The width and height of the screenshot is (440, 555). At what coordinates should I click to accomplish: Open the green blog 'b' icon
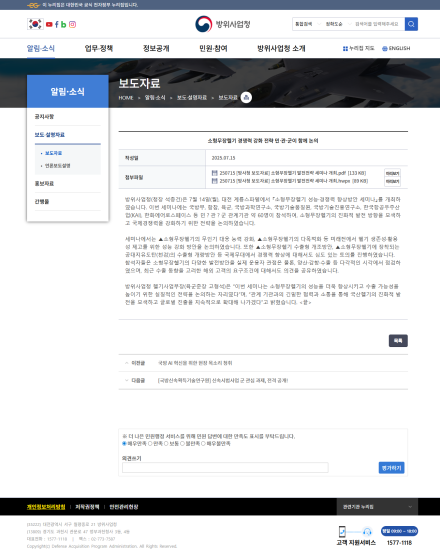pyautogui.click(x=64, y=24)
